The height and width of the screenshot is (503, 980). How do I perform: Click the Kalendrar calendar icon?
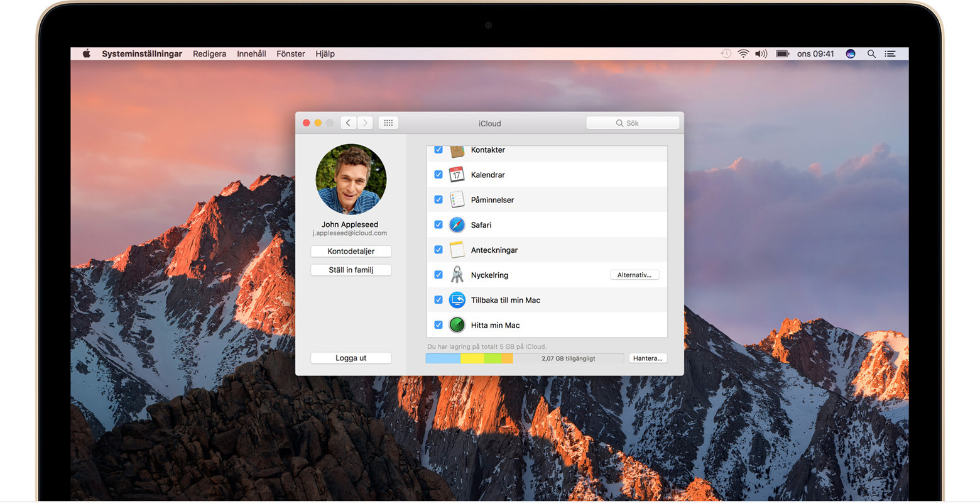[x=457, y=174]
